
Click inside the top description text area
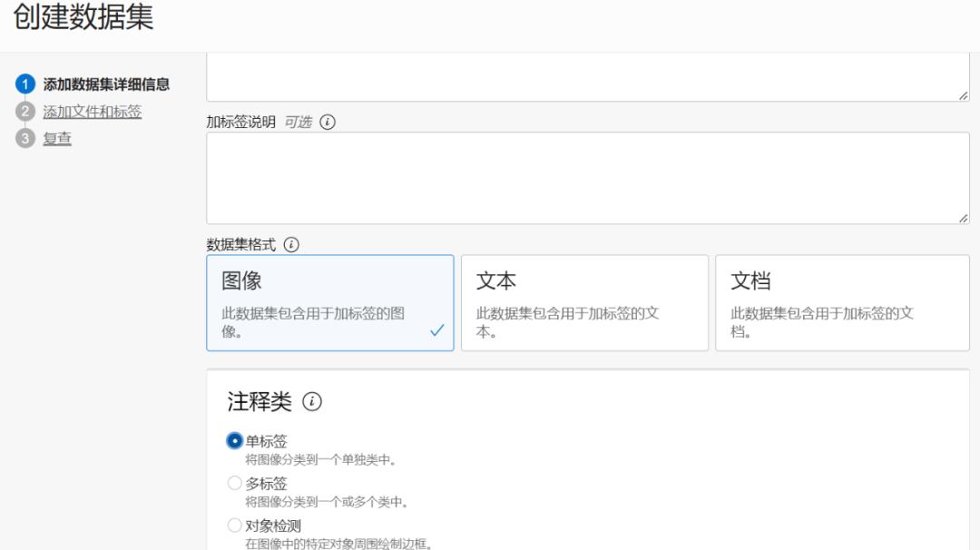tap(587, 77)
